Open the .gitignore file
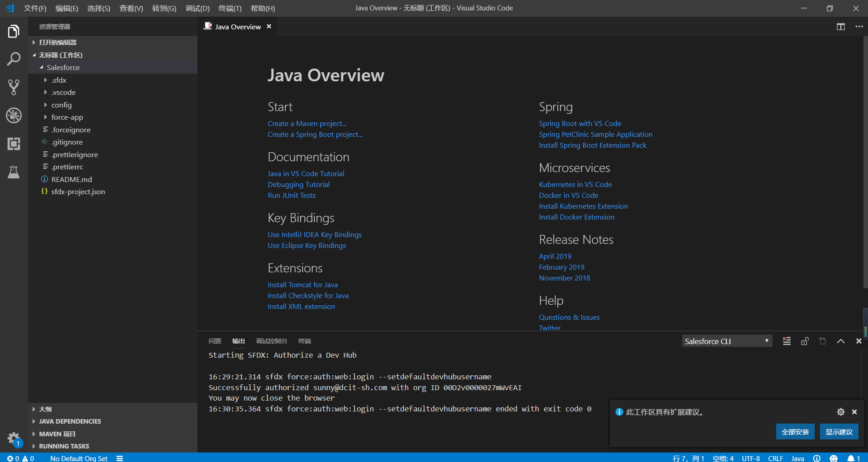 click(x=113, y=142)
